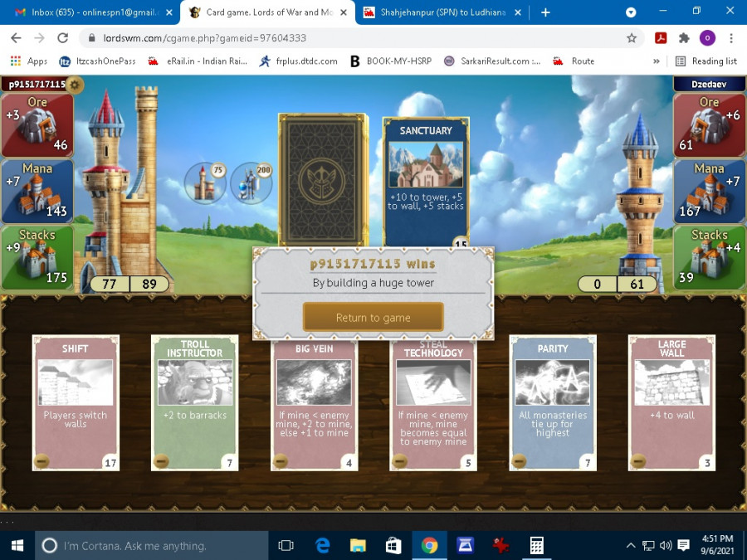Click Dzedaev's Mana resource panel
The height and width of the screenshot is (560, 747).
tap(710, 192)
